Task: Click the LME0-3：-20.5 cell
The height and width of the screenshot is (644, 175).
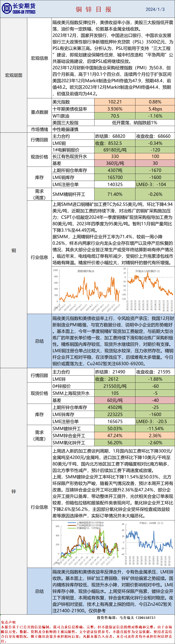Action: [x=155, y=421]
